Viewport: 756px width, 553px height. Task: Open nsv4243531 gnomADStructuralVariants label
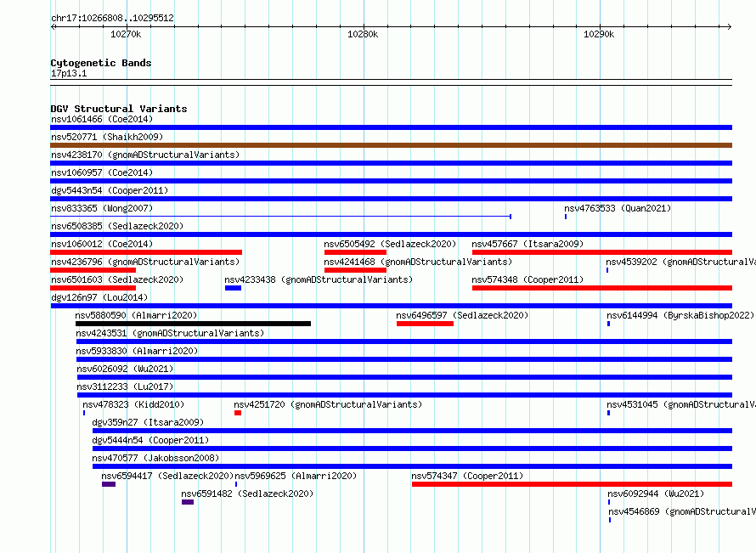[170, 333]
